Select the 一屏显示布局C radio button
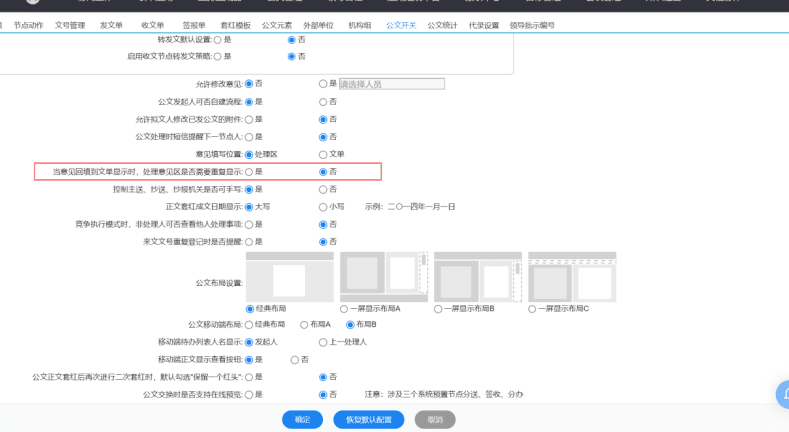Viewport: 789px width, 432px height. click(x=532, y=309)
